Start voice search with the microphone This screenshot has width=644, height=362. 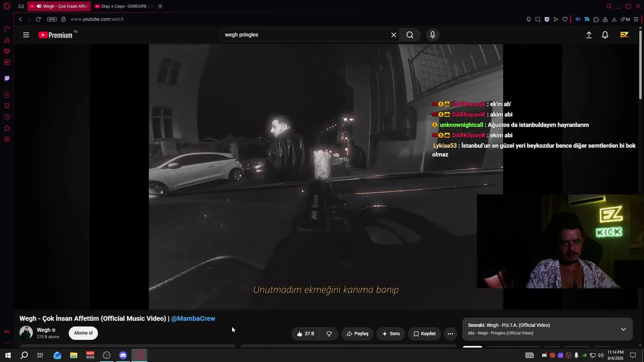(432, 35)
